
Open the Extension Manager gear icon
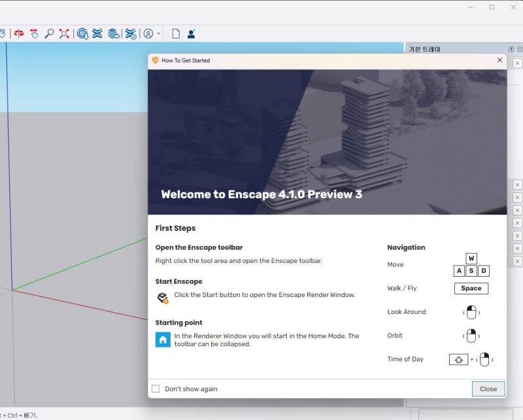pyautogui.click(x=131, y=34)
